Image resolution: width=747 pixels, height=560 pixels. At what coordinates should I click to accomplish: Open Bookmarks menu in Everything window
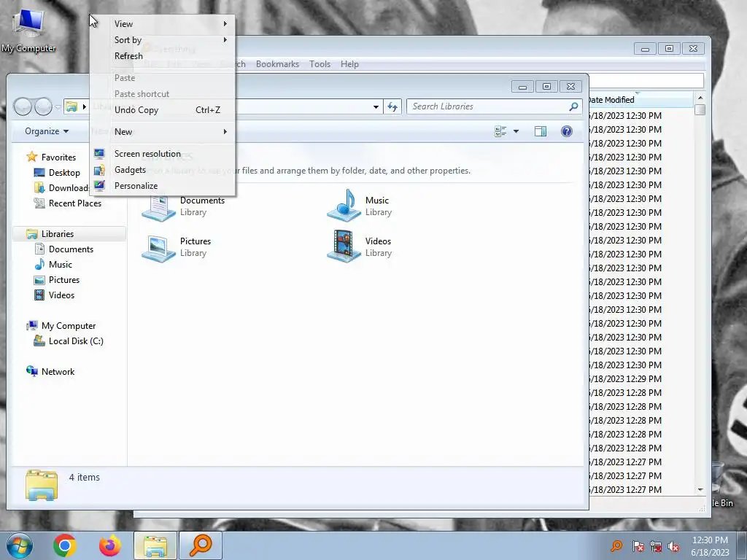coord(277,64)
